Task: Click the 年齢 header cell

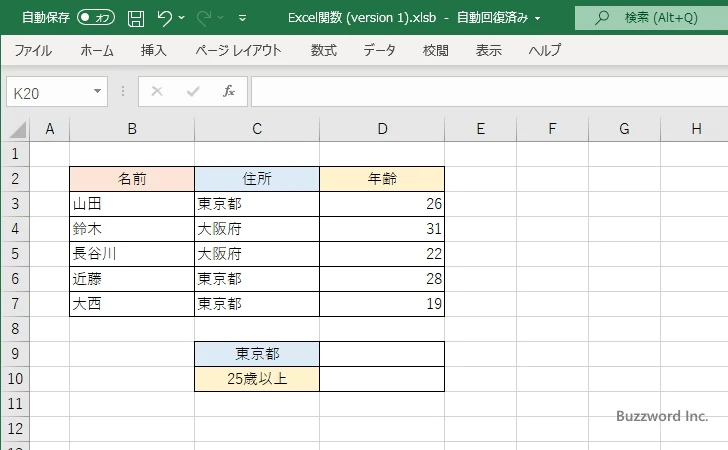Action: 382,179
